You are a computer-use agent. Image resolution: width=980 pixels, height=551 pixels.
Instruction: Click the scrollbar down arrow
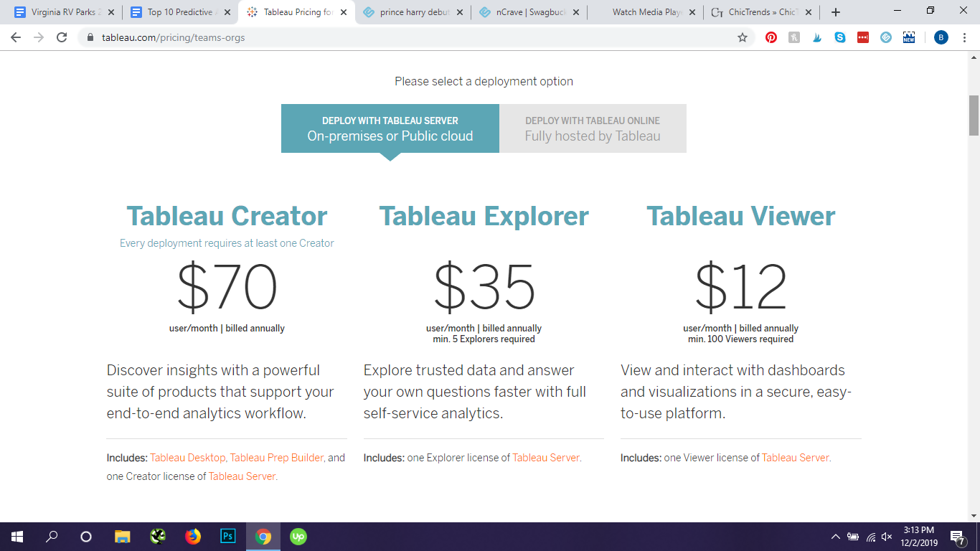click(x=974, y=515)
